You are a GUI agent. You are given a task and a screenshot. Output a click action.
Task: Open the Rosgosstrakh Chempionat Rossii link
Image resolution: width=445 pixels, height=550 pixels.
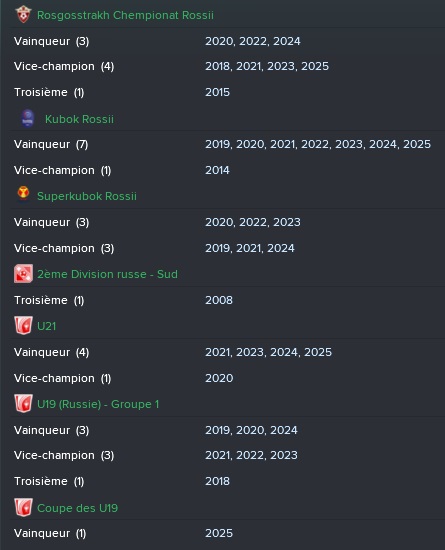tap(125, 15)
